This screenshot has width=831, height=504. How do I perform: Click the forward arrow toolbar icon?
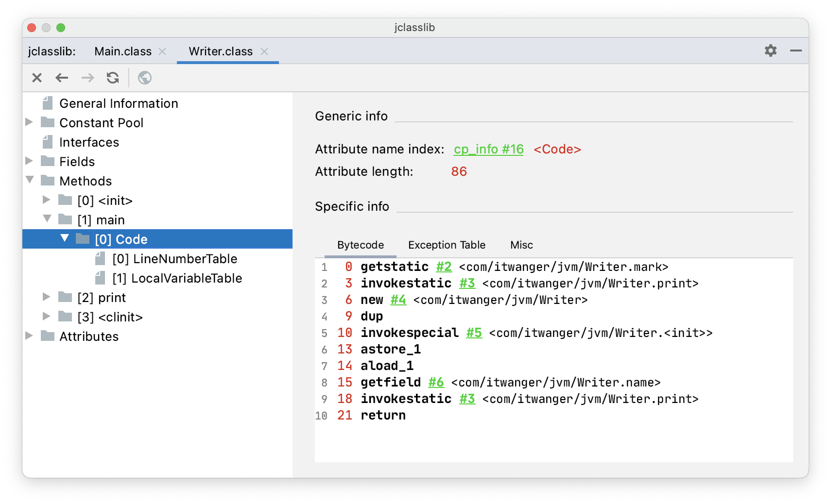87,78
